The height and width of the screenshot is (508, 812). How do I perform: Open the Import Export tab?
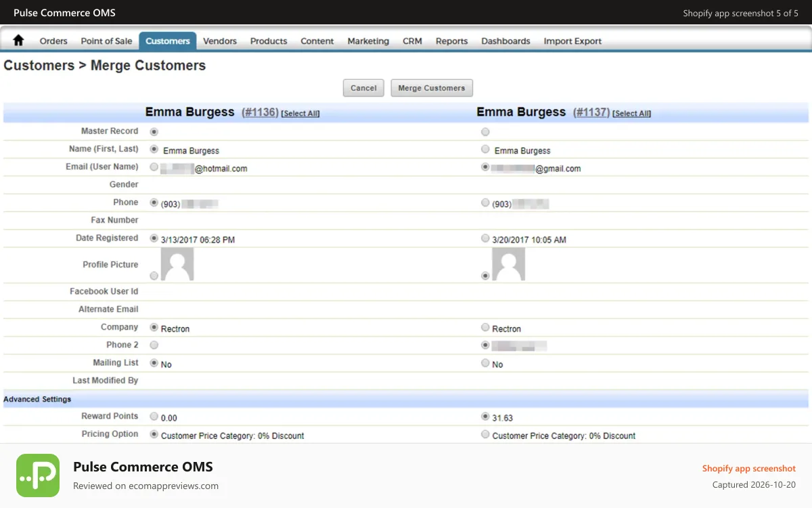pos(572,41)
